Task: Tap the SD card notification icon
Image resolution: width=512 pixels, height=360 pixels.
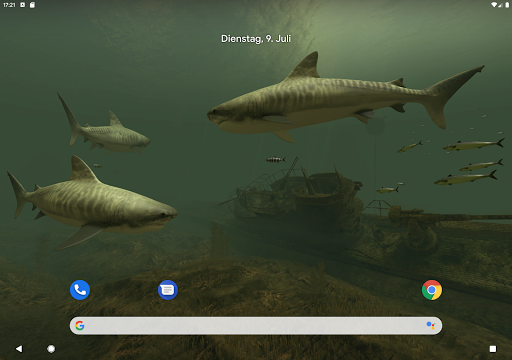Action: tap(32, 5)
